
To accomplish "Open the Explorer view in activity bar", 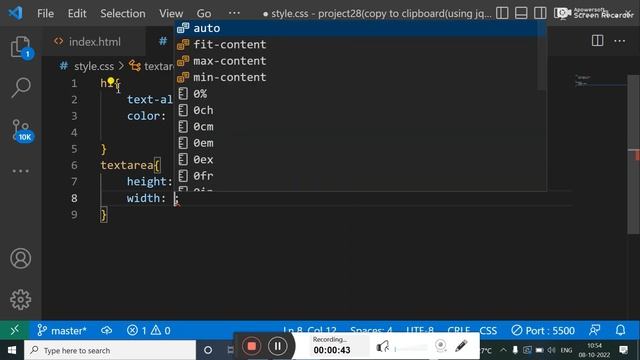I will tap(20, 47).
